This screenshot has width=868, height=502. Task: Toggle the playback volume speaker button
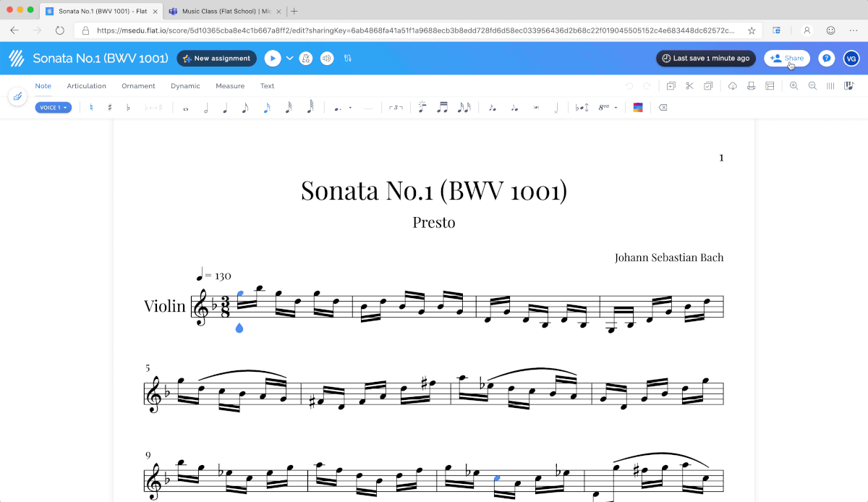pos(327,59)
